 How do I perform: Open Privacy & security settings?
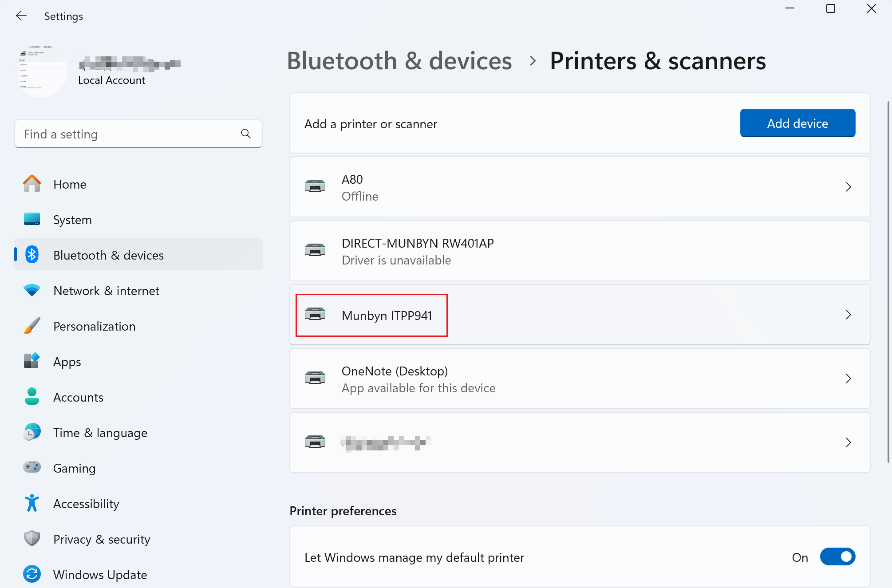click(138, 539)
